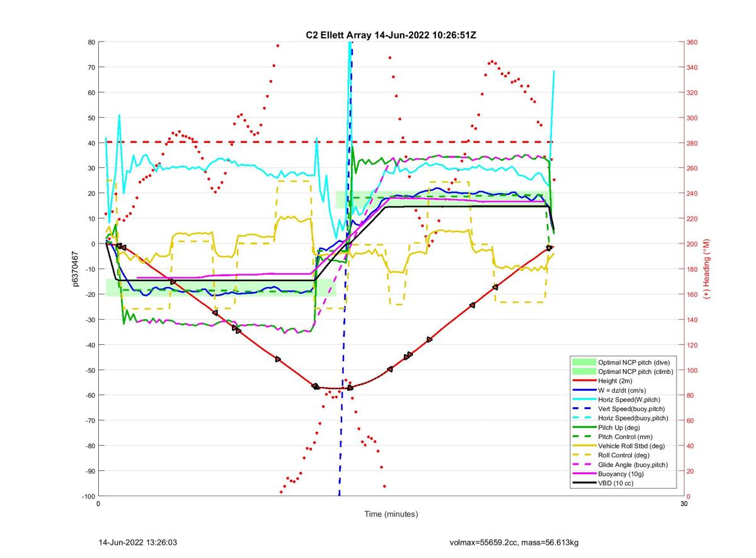Select the red heading tick label 100
The height and width of the screenshot is (558, 756).
point(692,370)
